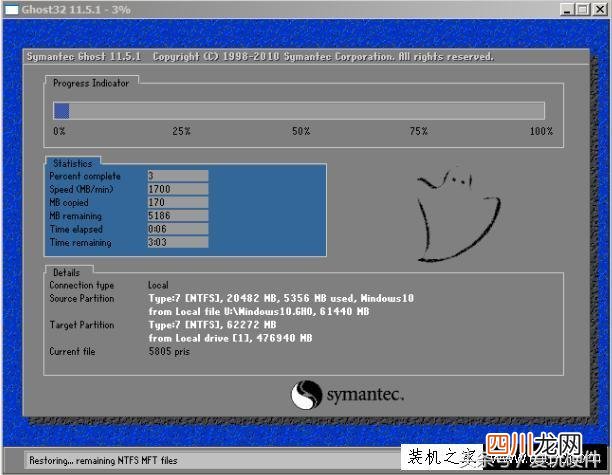Click the symantec wordmark text
The image size is (612, 475).
[365, 395]
